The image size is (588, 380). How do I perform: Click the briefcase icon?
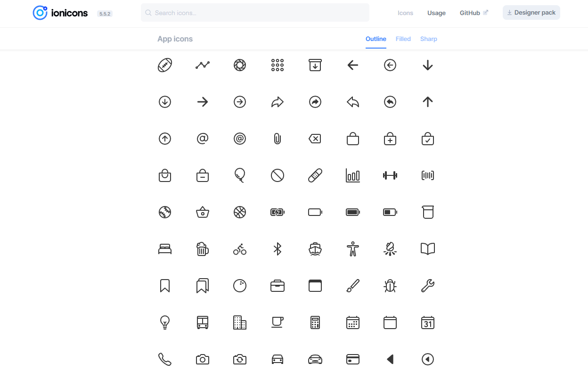[x=278, y=286]
